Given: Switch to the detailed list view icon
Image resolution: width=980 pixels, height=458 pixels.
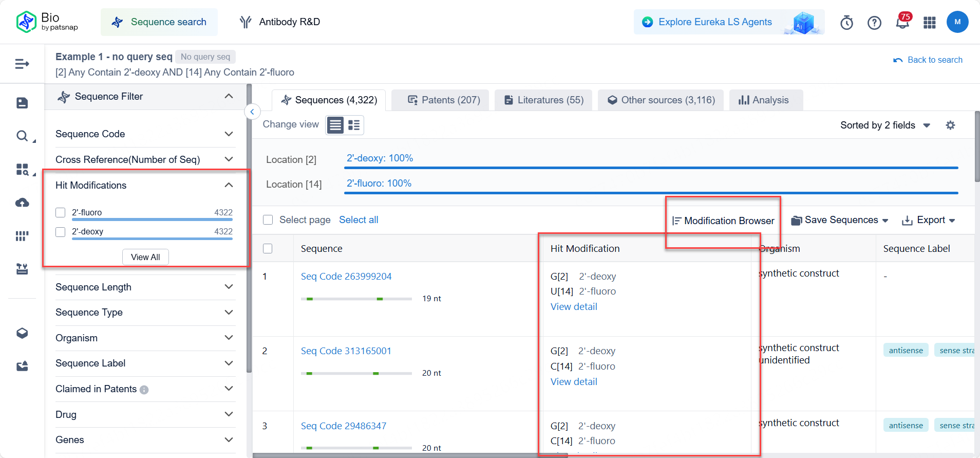Looking at the screenshot, I should 354,125.
